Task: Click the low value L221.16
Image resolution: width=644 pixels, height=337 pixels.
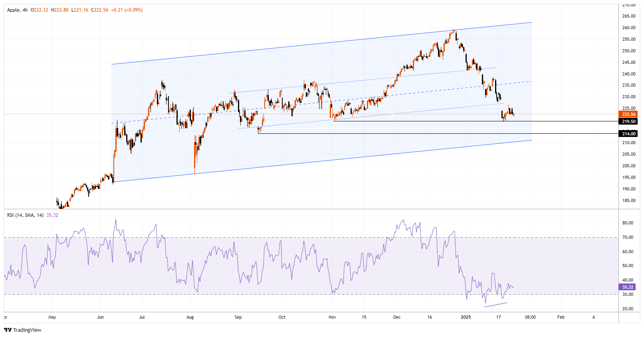Action: [x=80, y=10]
